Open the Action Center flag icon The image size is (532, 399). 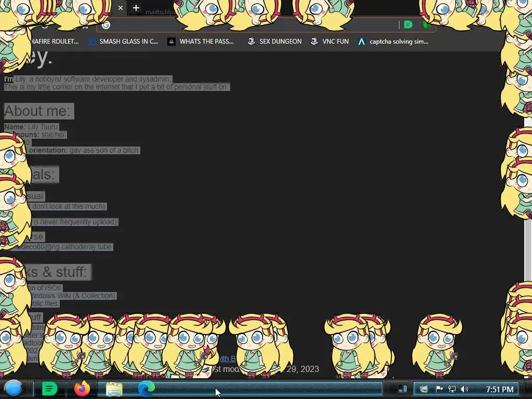tap(439, 389)
